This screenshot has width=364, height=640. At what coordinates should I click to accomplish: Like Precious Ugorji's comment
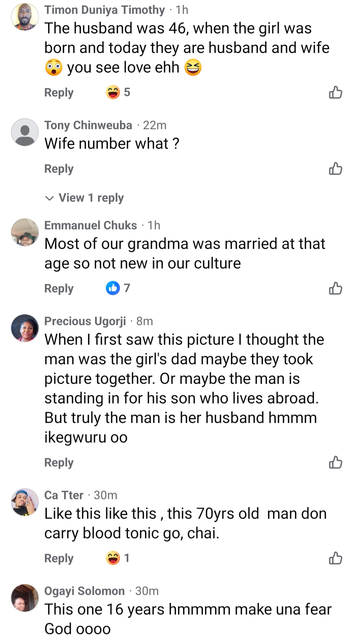(335, 462)
